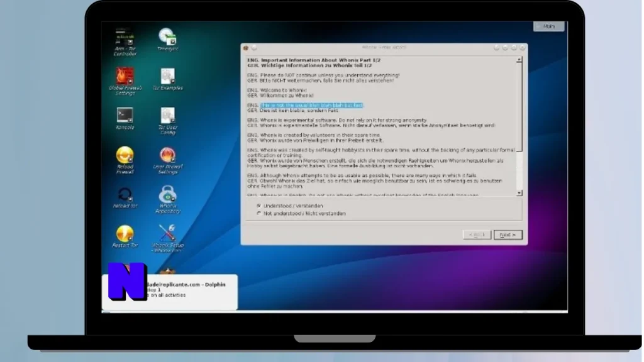The height and width of the screenshot is (362, 644).
Task: Click text "Please do NOT continue unless you understand everything!"
Action: click(330, 75)
